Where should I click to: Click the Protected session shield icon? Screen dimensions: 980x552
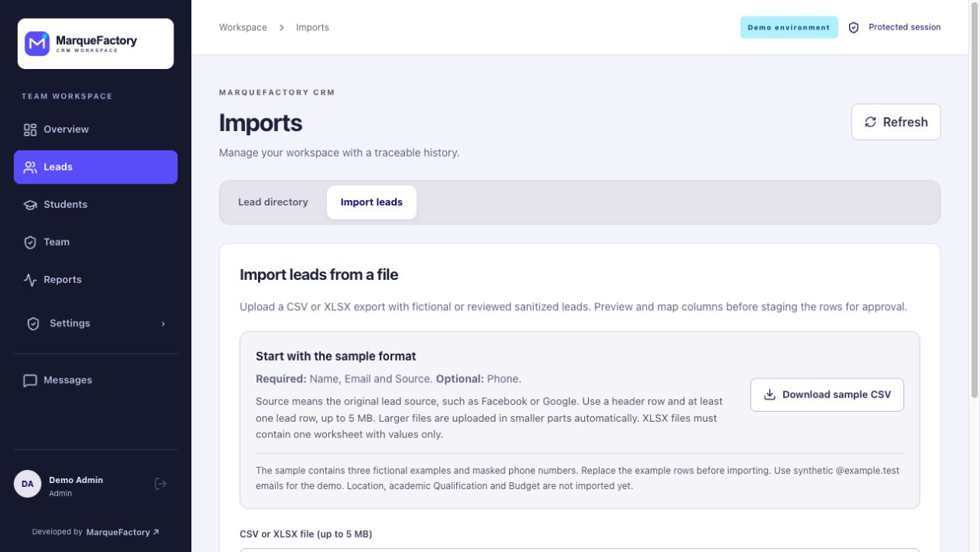click(854, 27)
